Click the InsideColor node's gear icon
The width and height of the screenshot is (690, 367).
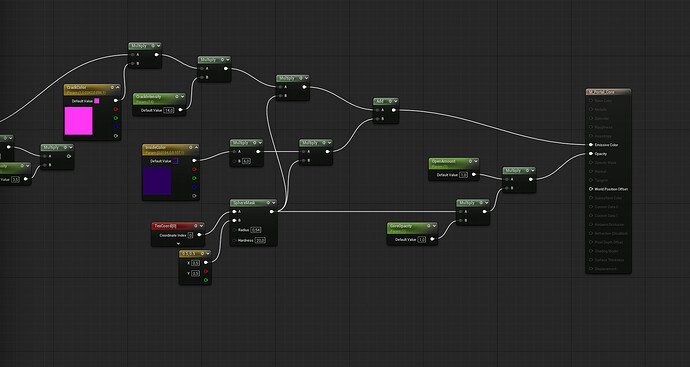point(191,147)
